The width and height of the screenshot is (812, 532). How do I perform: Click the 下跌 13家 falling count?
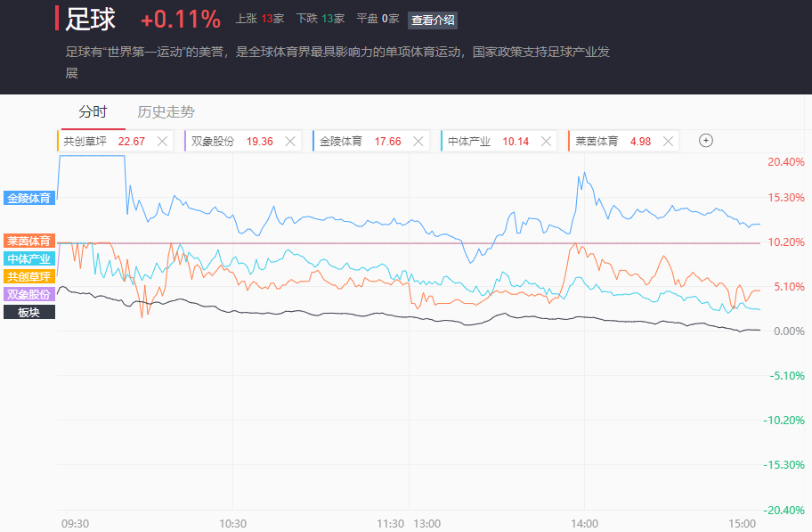(x=321, y=20)
